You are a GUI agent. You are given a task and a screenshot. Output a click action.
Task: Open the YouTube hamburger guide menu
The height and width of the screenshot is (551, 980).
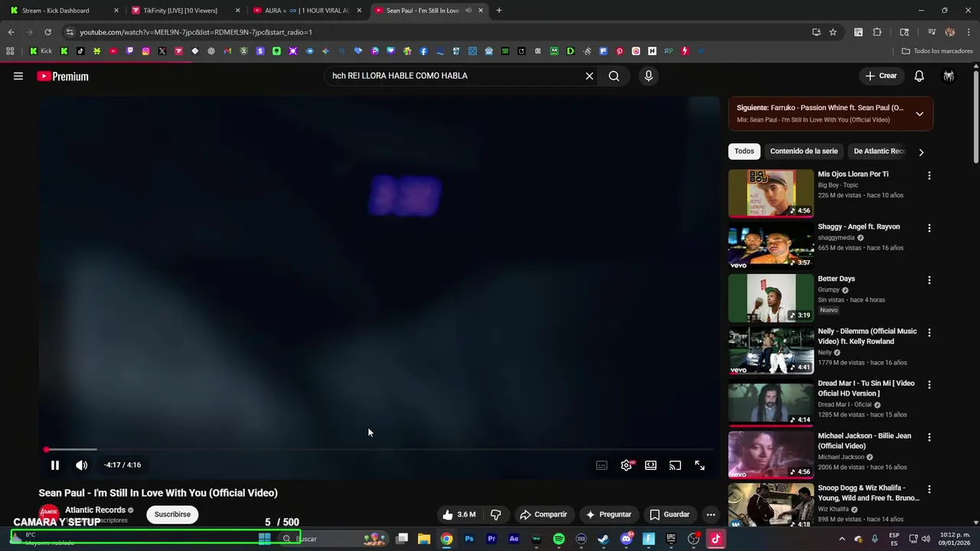pos(18,76)
